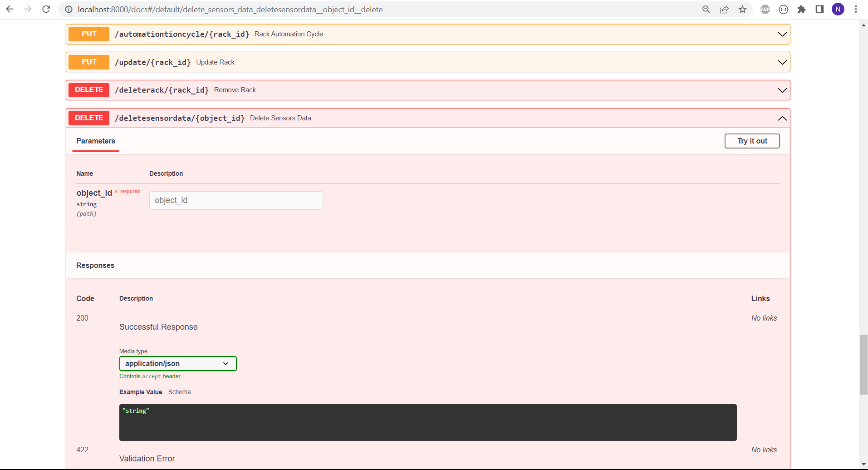Open the AdBlock Plus extension icon
868x470 pixels.
(765, 9)
